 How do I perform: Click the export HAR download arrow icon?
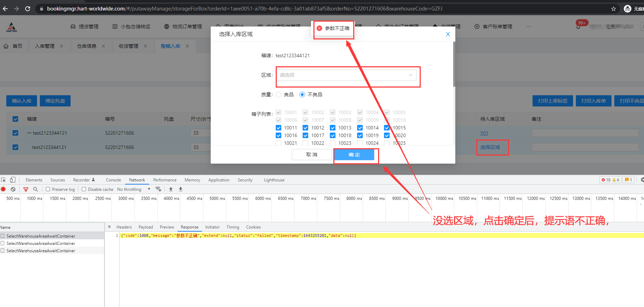(181, 189)
